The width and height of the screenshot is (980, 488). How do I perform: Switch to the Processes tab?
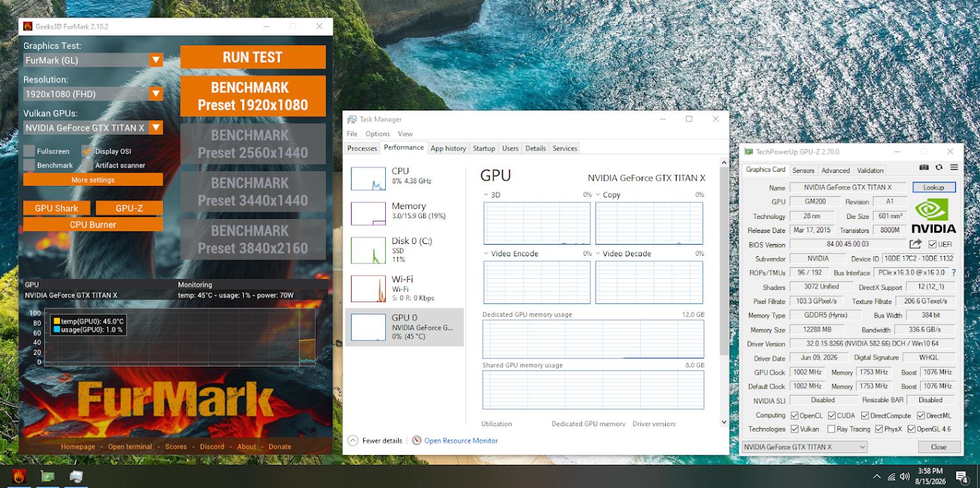362,148
